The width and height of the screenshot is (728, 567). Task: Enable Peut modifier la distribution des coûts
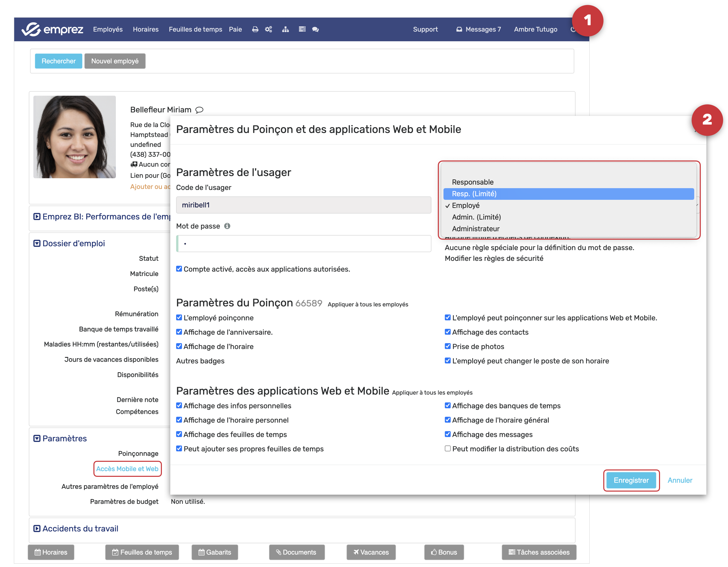coord(447,449)
